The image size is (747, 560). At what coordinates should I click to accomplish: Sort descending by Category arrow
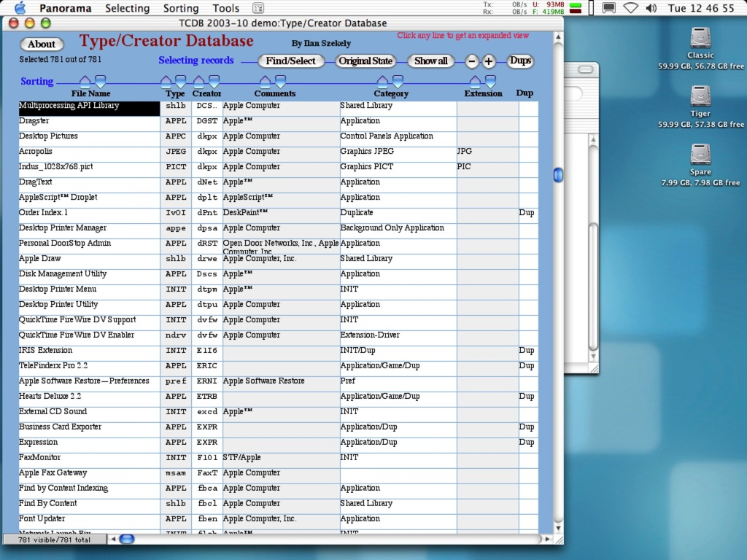click(398, 81)
